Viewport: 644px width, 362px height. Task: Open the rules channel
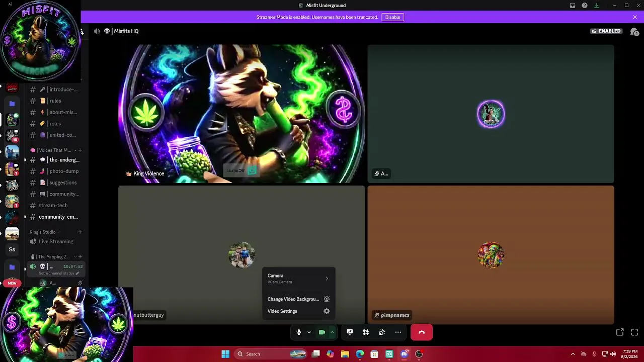(x=55, y=101)
